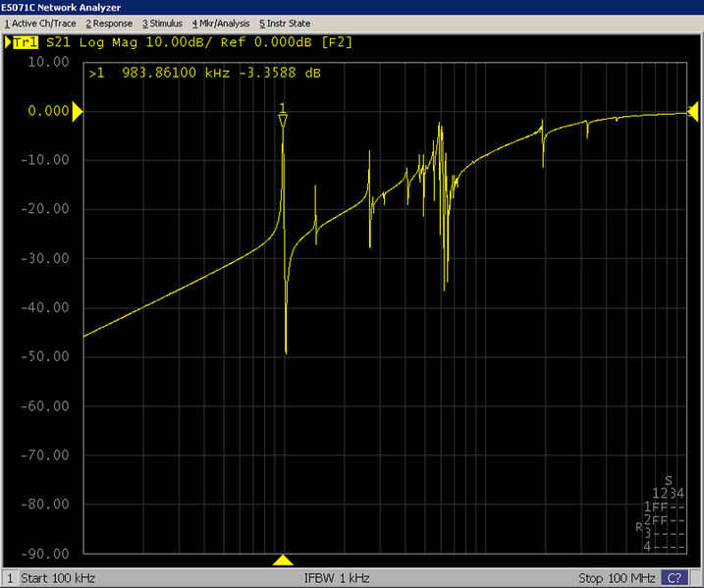Open the Active Ch/Trace menu

pyautogui.click(x=40, y=23)
